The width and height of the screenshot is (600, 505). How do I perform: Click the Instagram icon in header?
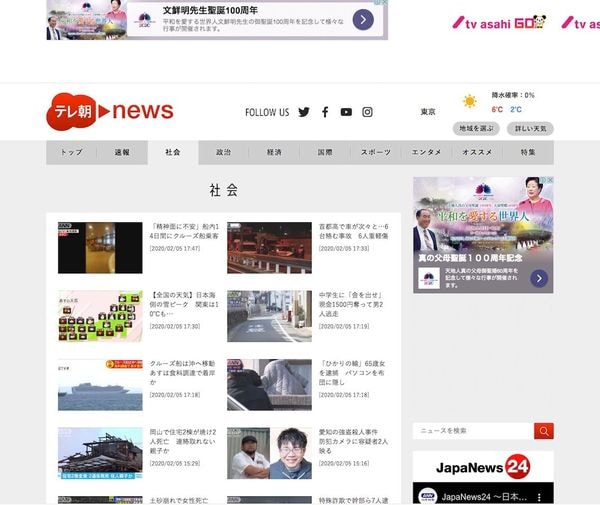pyautogui.click(x=367, y=112)
